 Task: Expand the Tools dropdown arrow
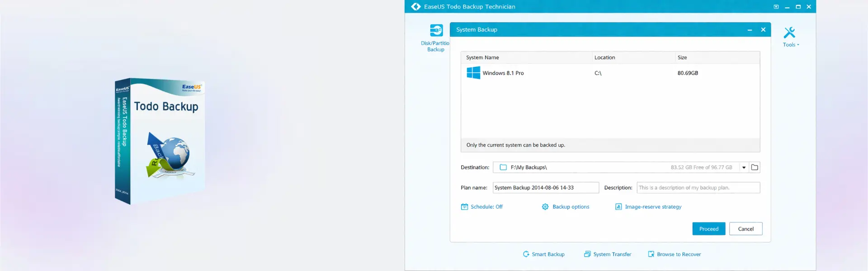(798, 45)
